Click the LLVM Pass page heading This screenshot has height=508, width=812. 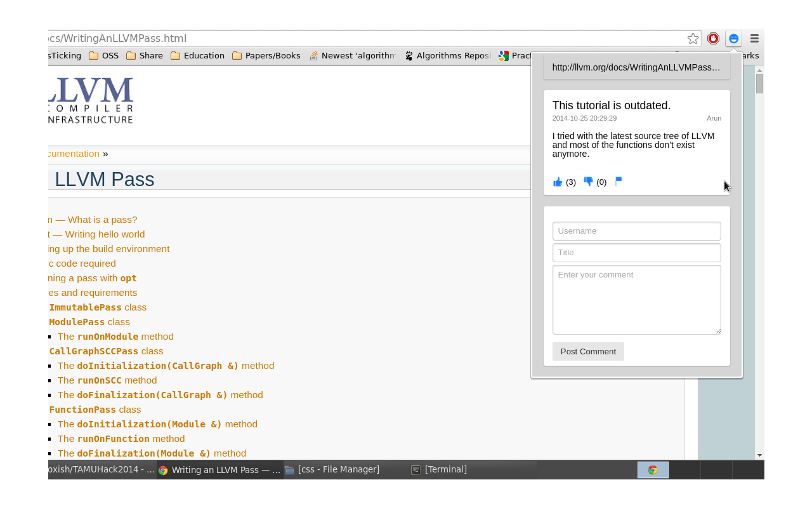pyautogui.click(x=104, y=180)
